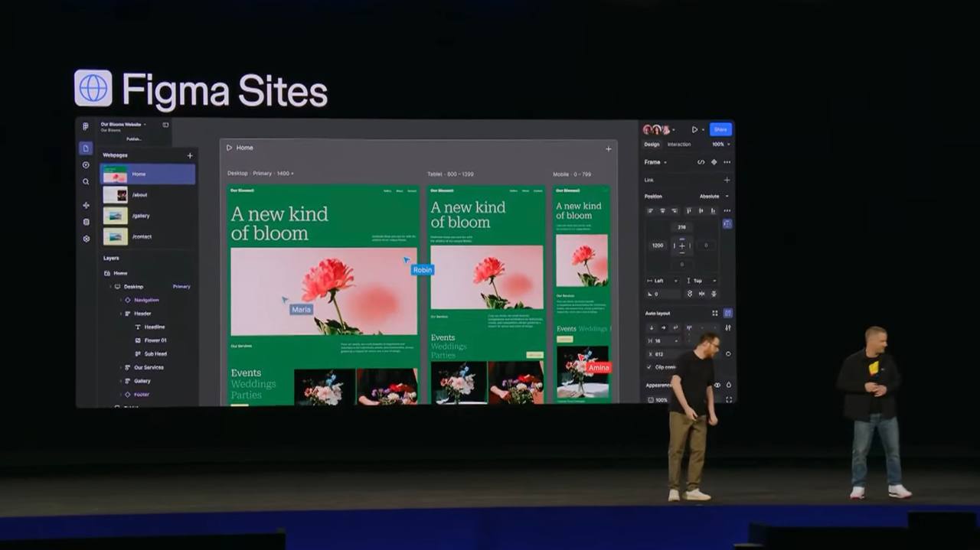This screenshot has width=980, height=550.
Task: Click the field showing 216 in Position
Action: 681,227
